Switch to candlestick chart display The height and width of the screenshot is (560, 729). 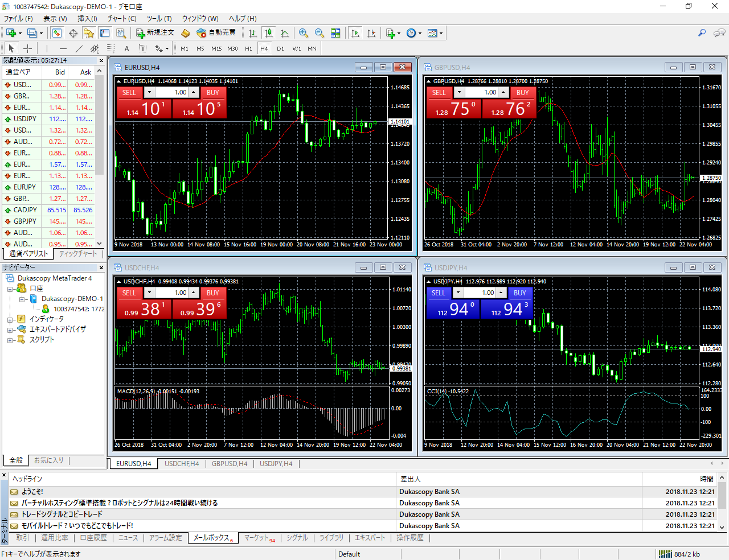(269, 33)
